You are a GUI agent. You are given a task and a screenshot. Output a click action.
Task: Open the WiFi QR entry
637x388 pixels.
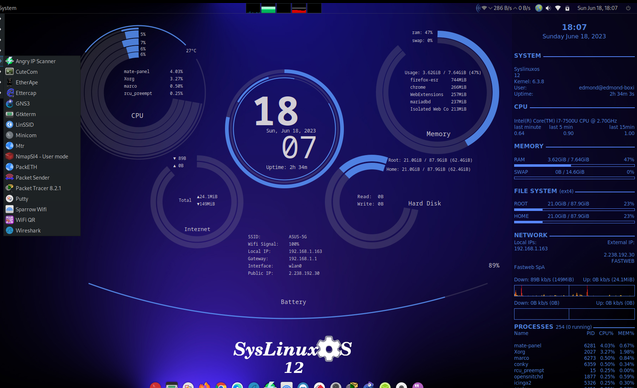tap(42, 219)
